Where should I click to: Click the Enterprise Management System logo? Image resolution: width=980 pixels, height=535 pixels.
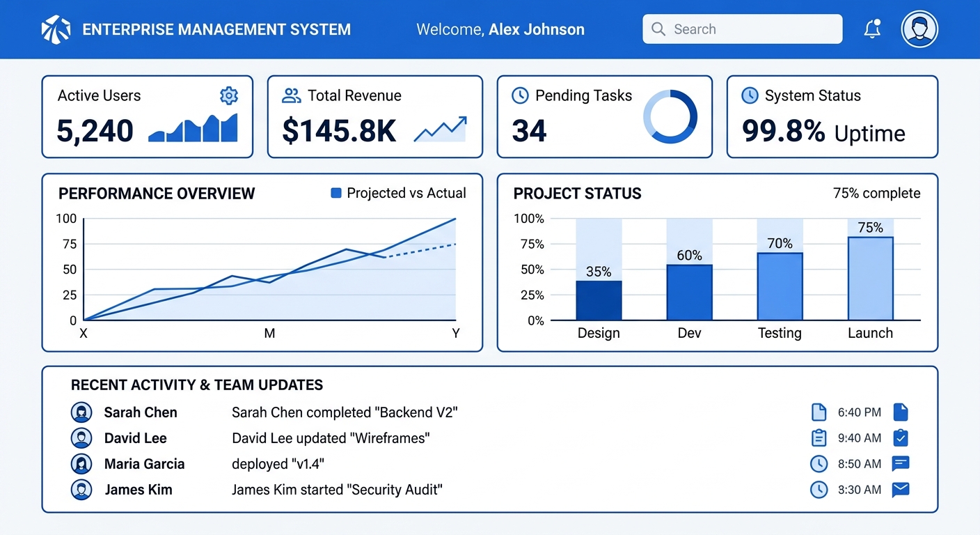click(56, 29)
